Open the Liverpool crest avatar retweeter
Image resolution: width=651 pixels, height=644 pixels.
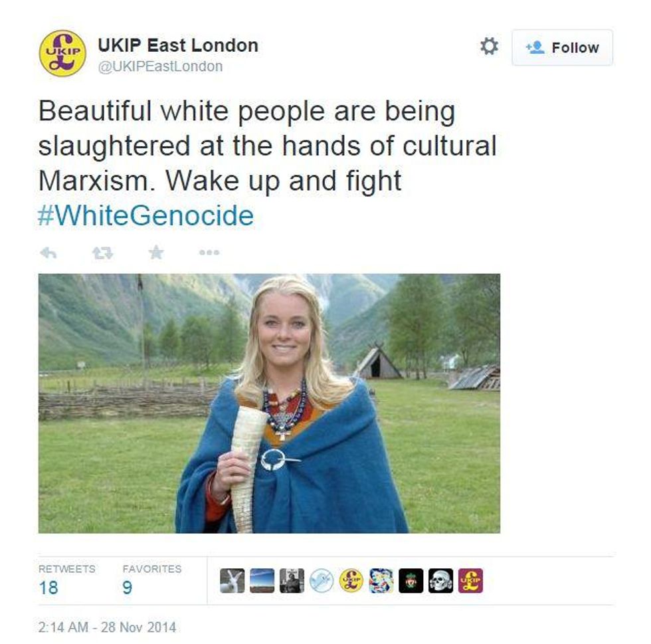coord(411,580)
